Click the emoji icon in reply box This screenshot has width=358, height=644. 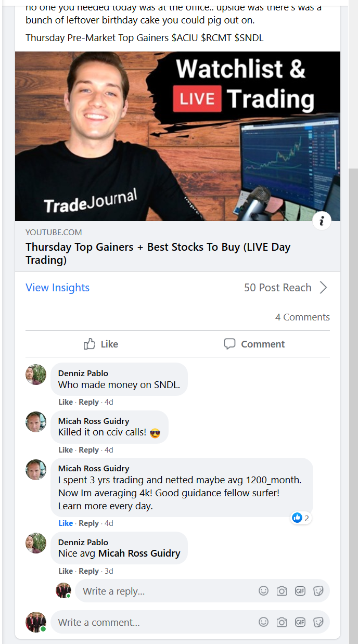coord(264,591)
